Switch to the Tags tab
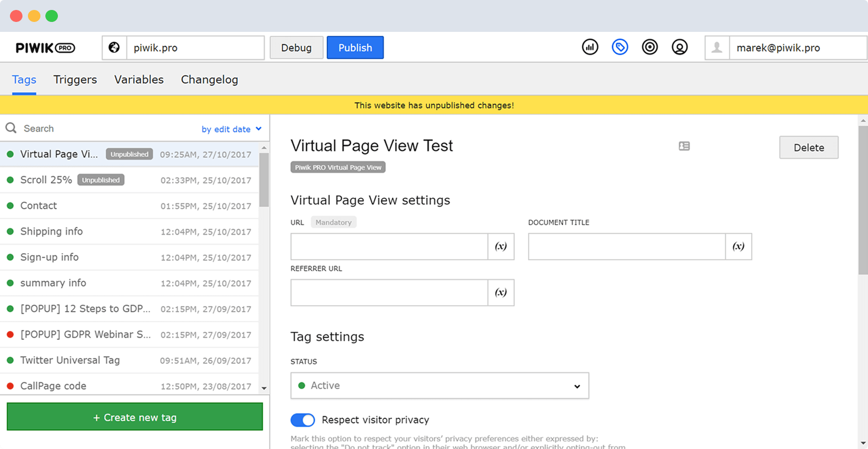The width and height of the screenshot is (868, 449). coord(24,80)
